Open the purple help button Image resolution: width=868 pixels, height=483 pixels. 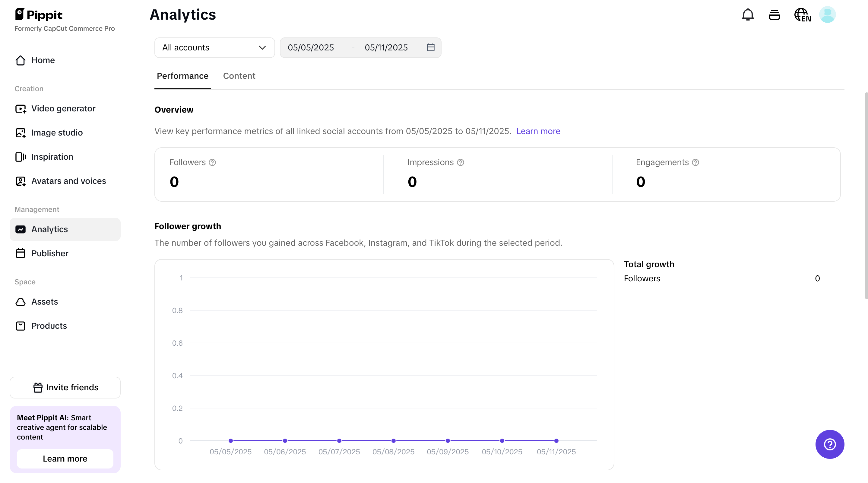830,444
